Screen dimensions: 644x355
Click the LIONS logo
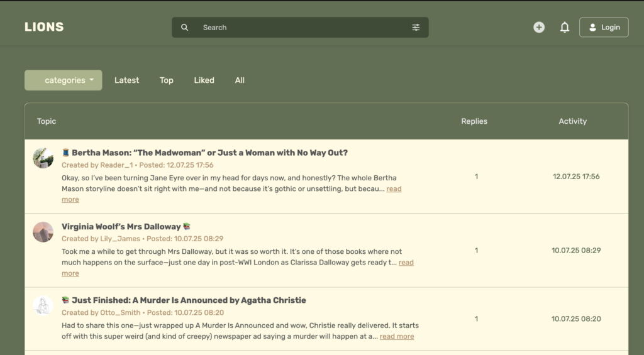pyautogui.click(x=44, y=27)
